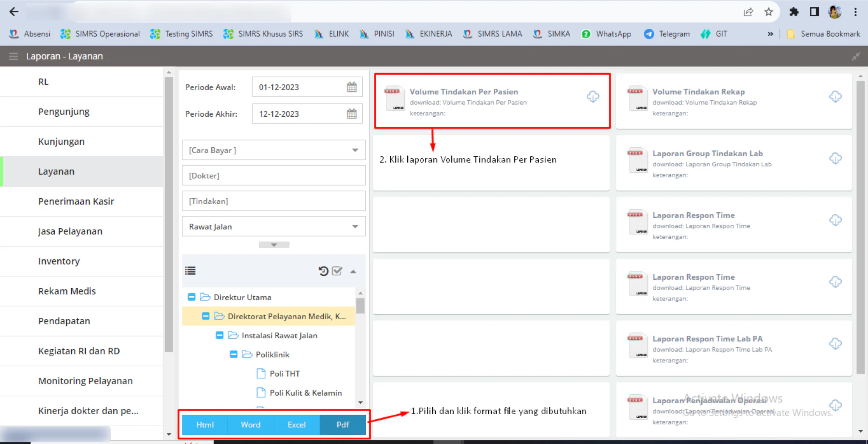The height and width of the screenshot is (444, 868).
Task: Choose the Excel export format button
Action: click(297, 424)
